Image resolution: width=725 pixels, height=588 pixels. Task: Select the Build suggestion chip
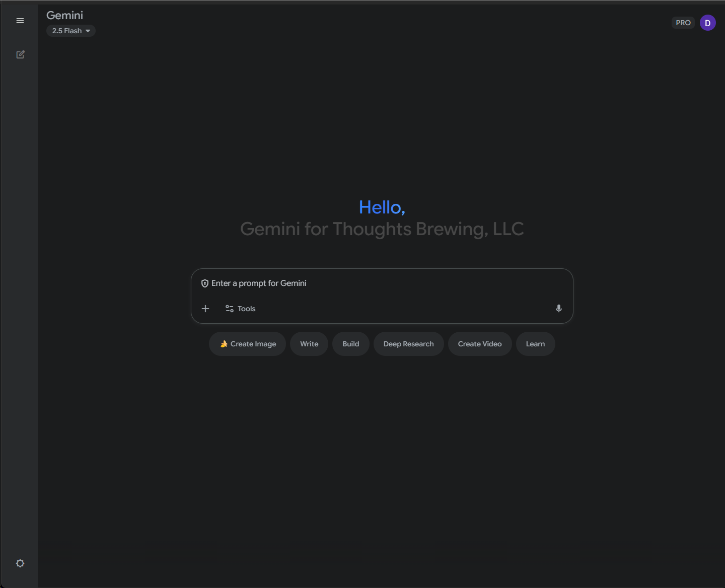(350, 344)
